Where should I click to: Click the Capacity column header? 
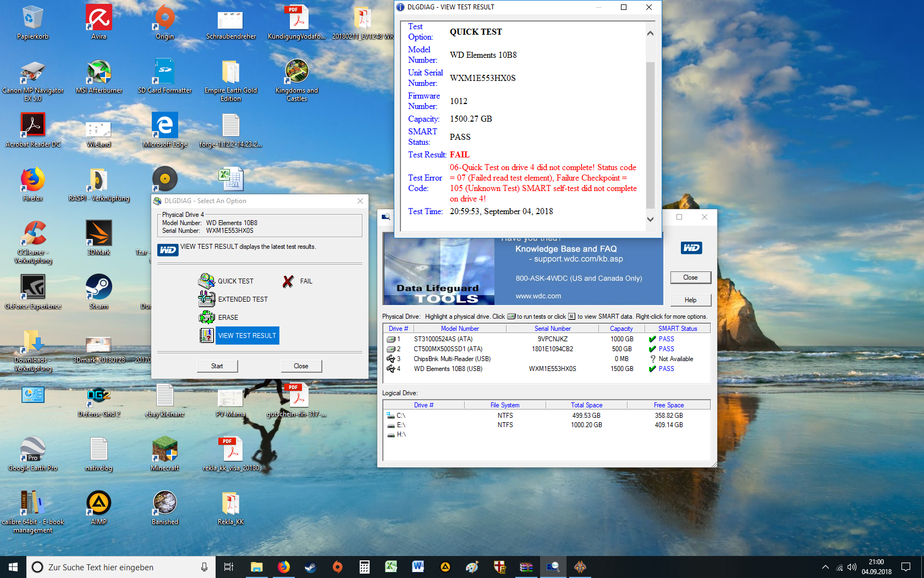coord(621,329)
